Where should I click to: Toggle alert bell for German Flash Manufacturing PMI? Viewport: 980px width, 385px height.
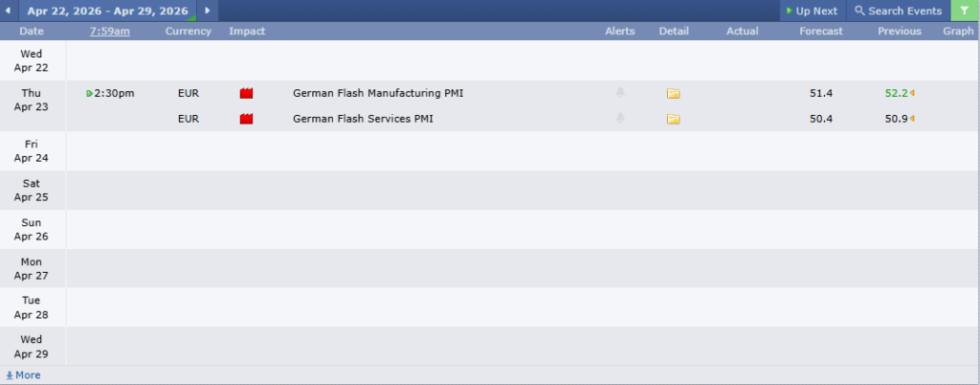click(x=620, y=93)
